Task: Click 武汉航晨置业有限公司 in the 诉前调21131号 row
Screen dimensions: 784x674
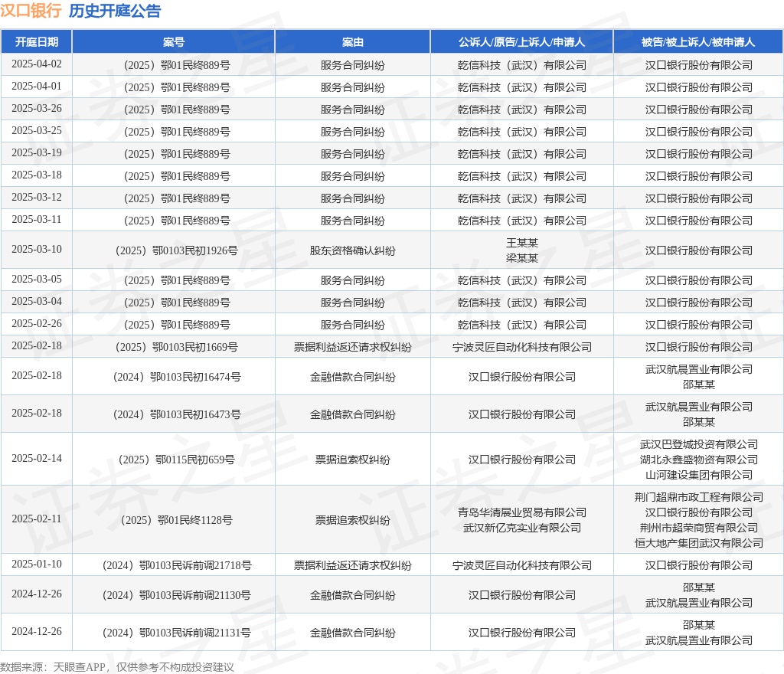Action: tap(698, 640)
